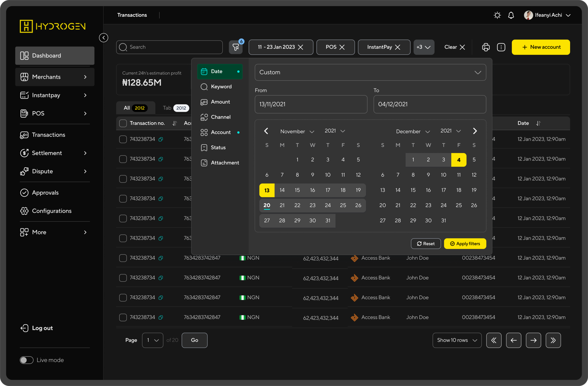Open the Custom date range dropdown
Screen dimensions: 588x386
point(370,72)
